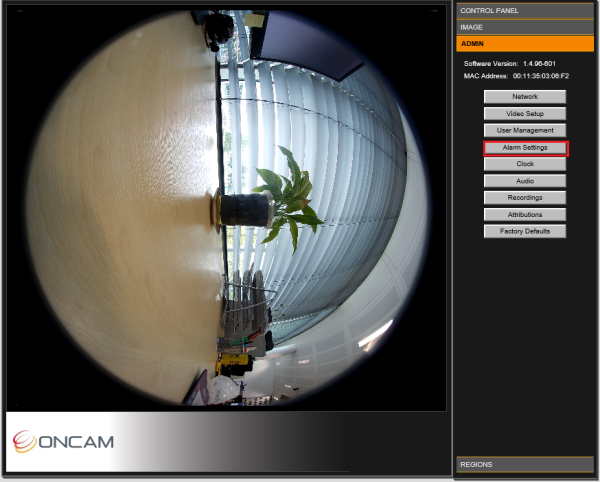
Task: Open Network settings
Action: pos(525,97)
